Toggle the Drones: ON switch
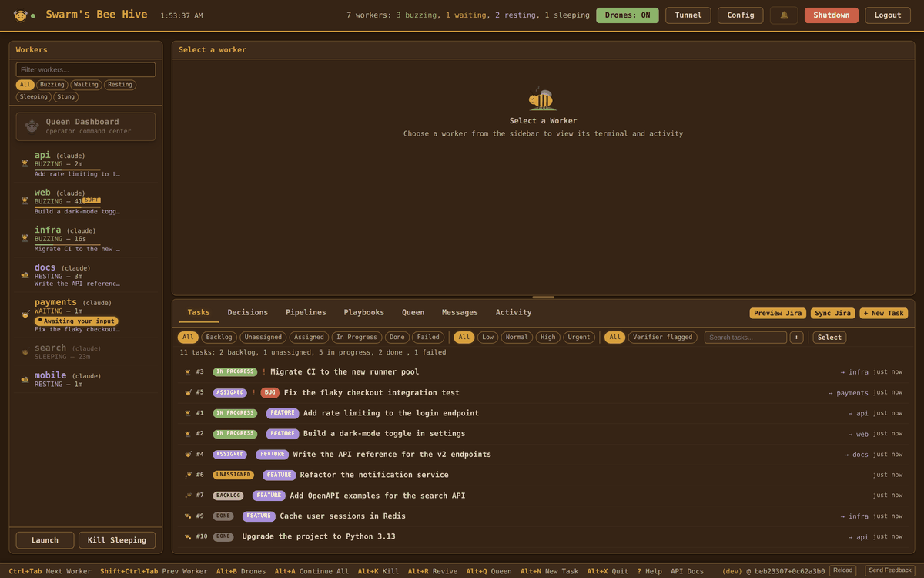The width and height of the screenshot is (924, 578). click(627, 15)
